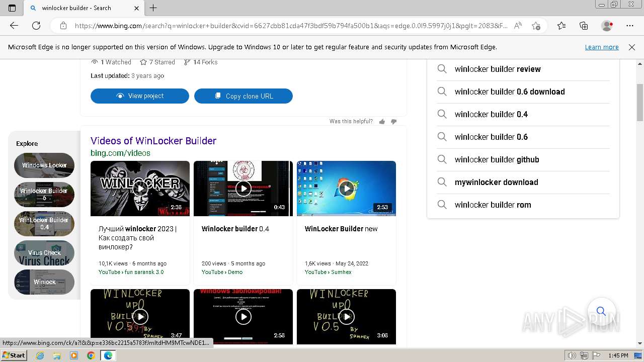Select Winlocker Builder 6 explore chip
This screenshot has height=362, width=644.
click(x=44, y=195)
